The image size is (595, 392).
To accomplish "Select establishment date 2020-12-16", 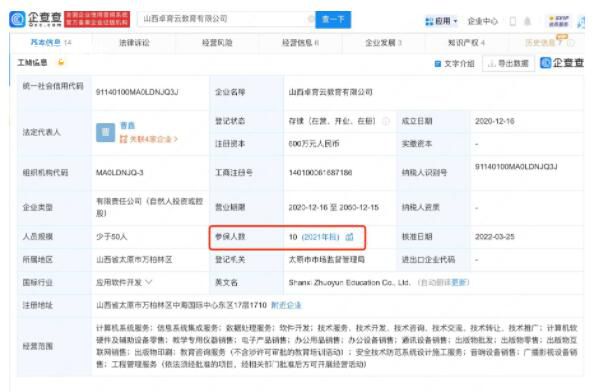I will (494, 121).
